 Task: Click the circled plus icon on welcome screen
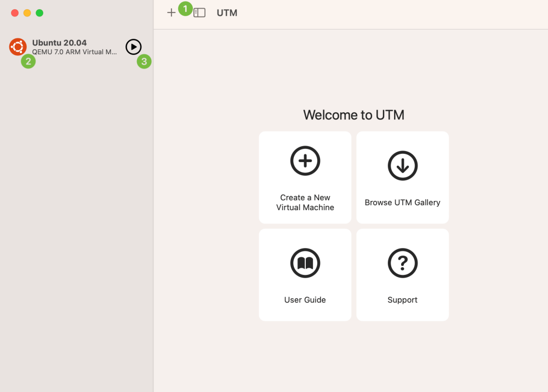(305, 160)
